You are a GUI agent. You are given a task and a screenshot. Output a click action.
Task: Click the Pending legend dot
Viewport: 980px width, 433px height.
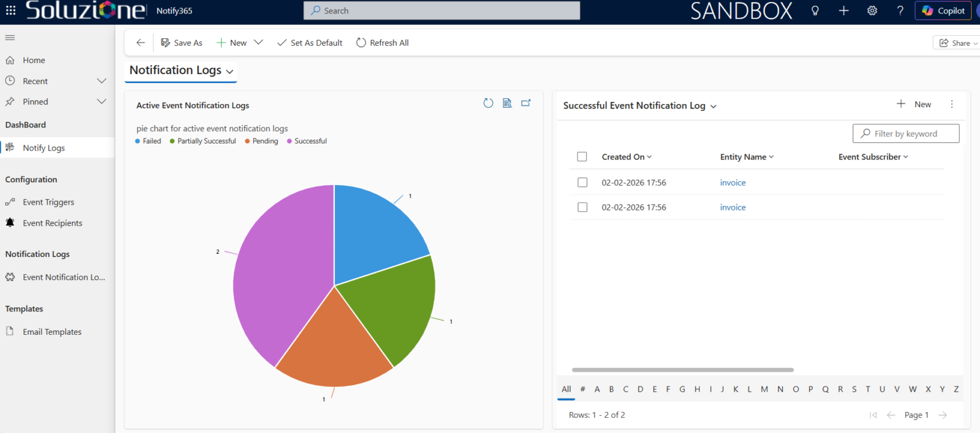247,141
